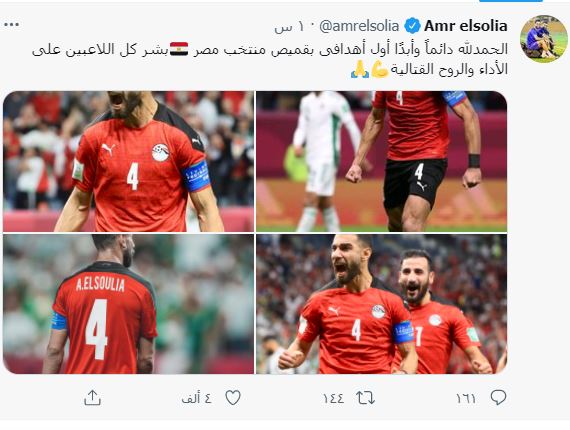Click the reply count ١٦١

466,398
